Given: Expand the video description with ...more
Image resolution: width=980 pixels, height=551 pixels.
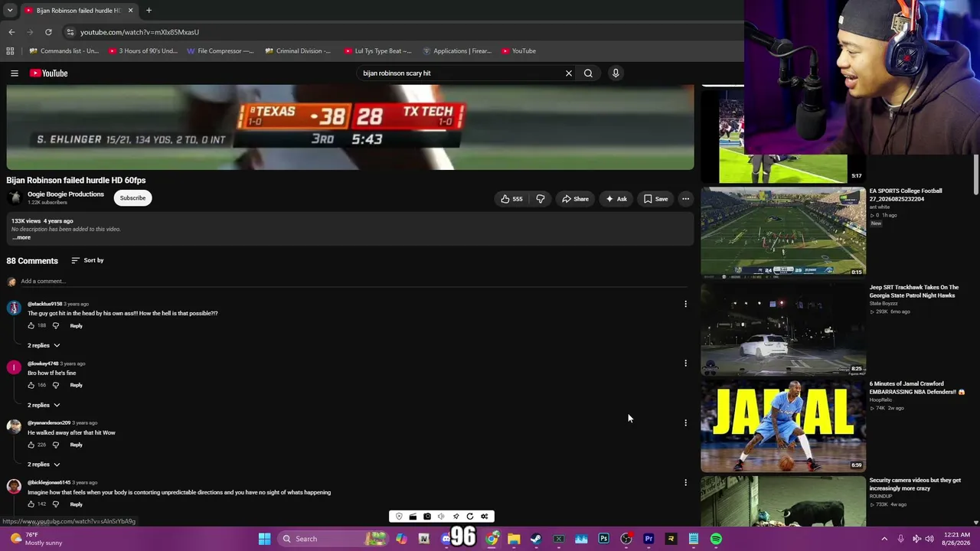Looking at the screenshot, I should [x=21, y=237].
